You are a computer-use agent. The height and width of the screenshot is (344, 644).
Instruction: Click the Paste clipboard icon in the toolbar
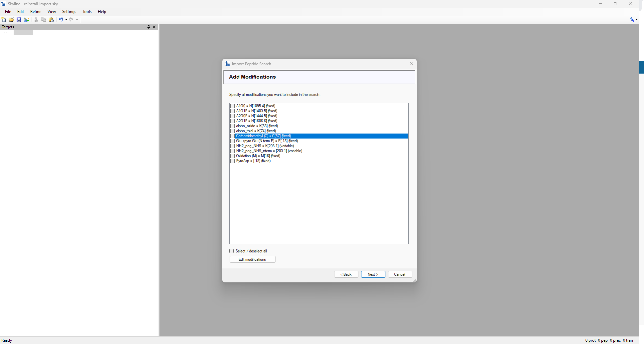click(x=52, y=20)
